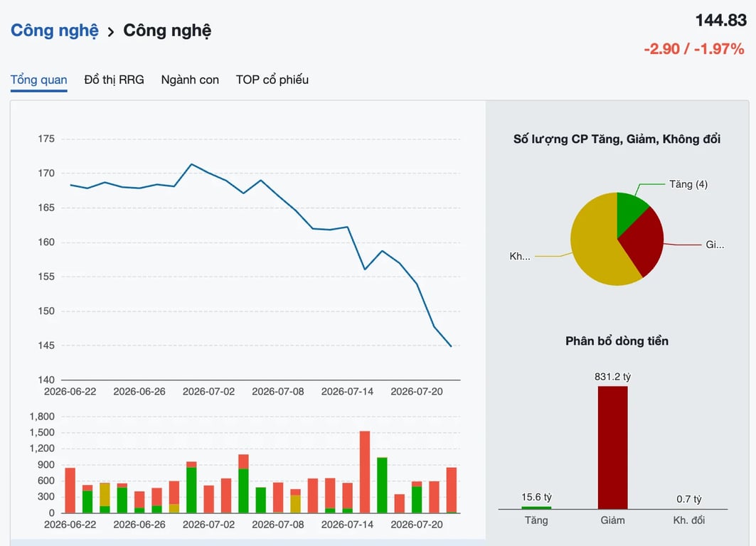Click the line chart's final lowest point
Screen dimensions: 756x546
(451, 346)
